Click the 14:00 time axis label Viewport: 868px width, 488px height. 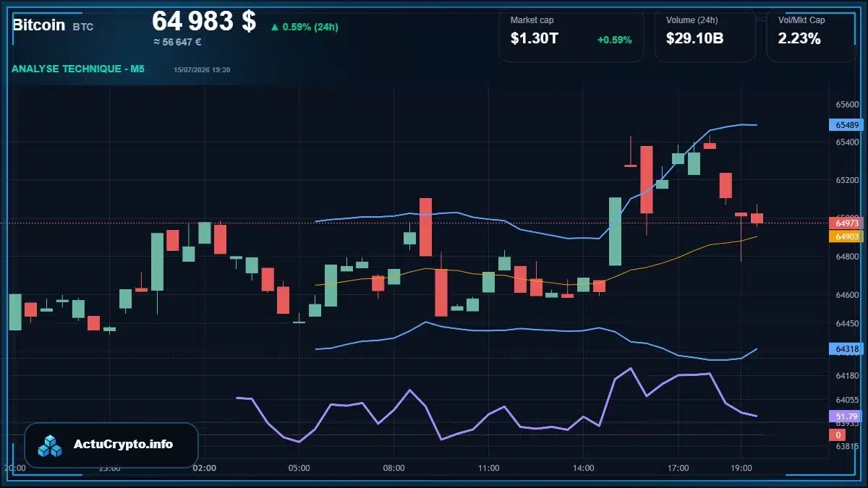(584, 468)
